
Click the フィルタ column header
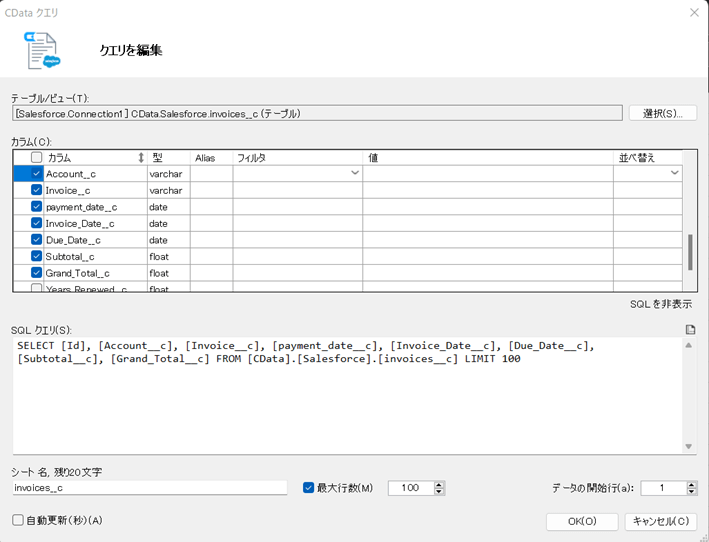tap(298, 158)
